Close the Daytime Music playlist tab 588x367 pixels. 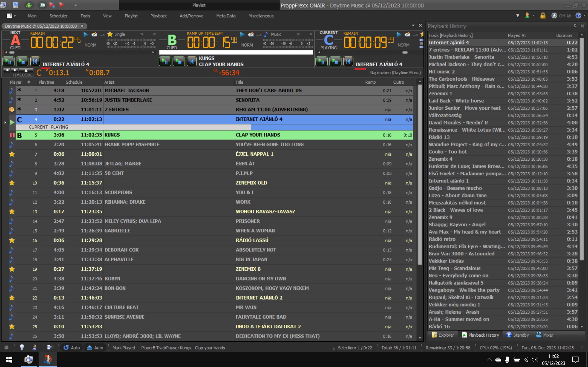[x=82, y=26]
